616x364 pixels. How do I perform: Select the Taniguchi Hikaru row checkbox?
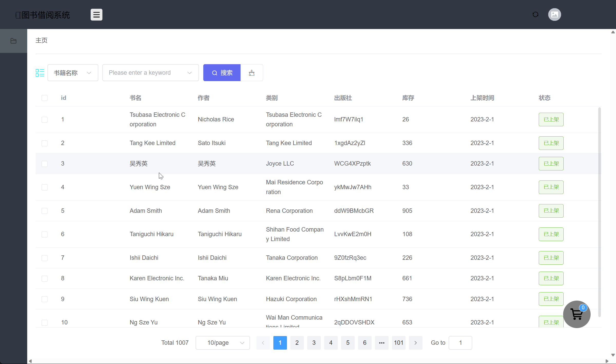(44, 234)
